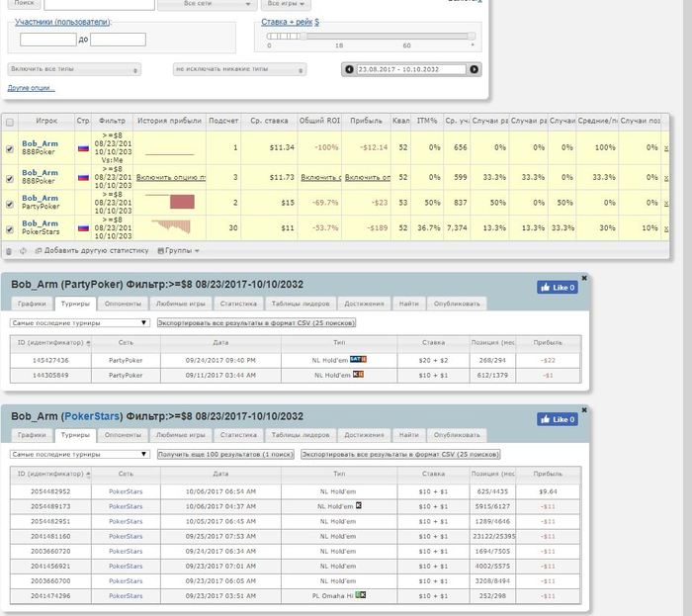
Task: Click "Получить еще 100 результатов" button
Action: 225,454
